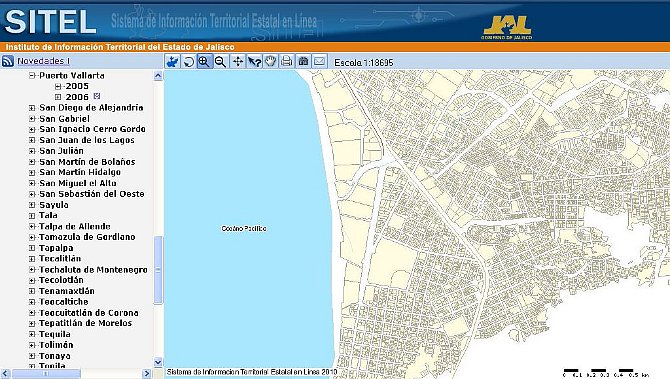This screenshot has height=379, width=670.
Task: Select the zoom in magnifier tool
Action: tap(204, 62)
